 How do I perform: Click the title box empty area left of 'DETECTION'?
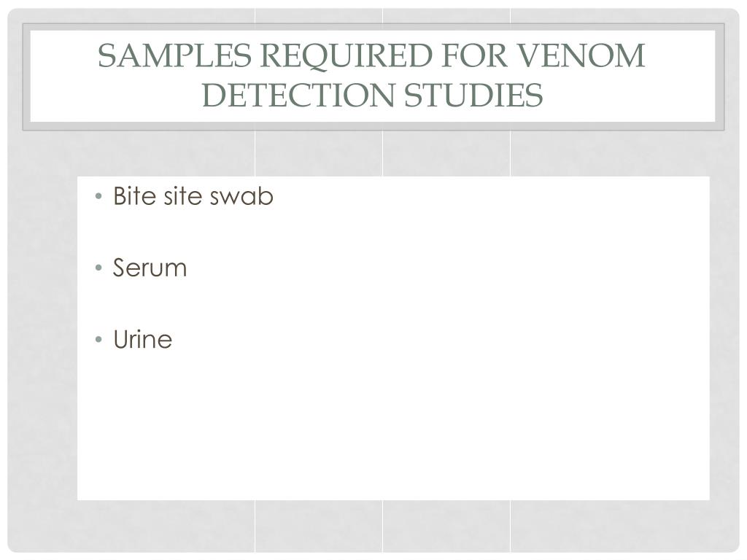[x=115, y=95]
